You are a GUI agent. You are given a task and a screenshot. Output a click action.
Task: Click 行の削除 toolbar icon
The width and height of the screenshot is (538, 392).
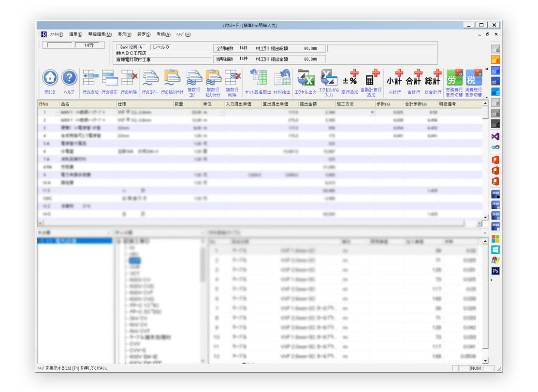(129, 78)
